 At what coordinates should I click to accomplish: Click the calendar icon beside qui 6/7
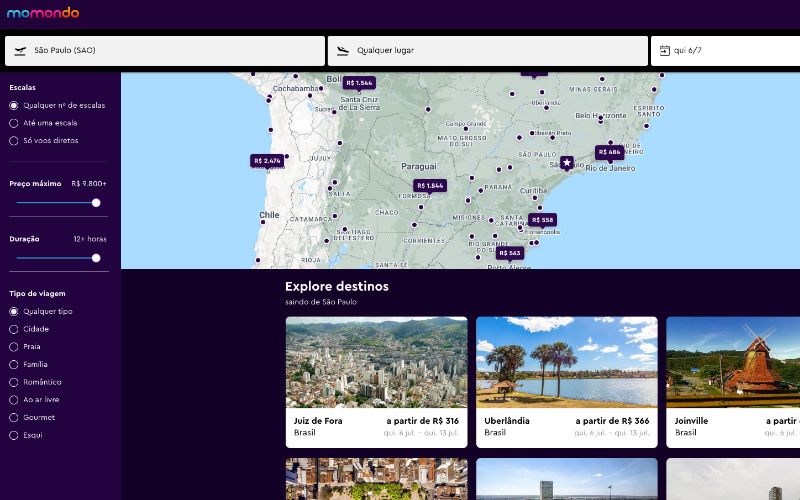pyautogui.click(x=664, y=51)
